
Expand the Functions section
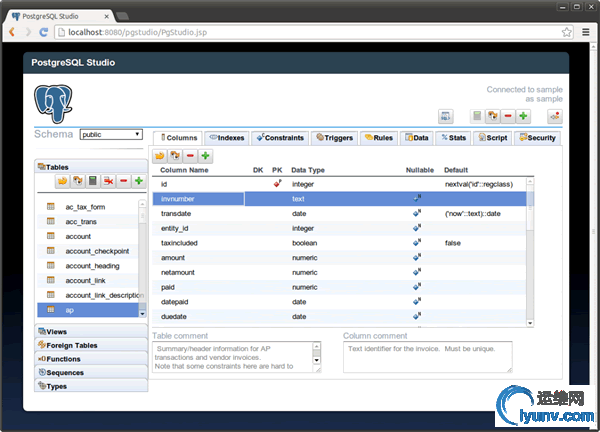pyautogui.click(x=91, y=359)
